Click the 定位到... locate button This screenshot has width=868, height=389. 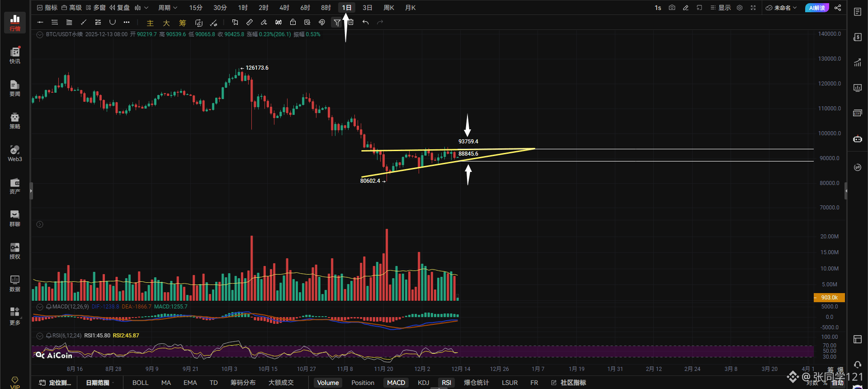[x=55, y=383]
